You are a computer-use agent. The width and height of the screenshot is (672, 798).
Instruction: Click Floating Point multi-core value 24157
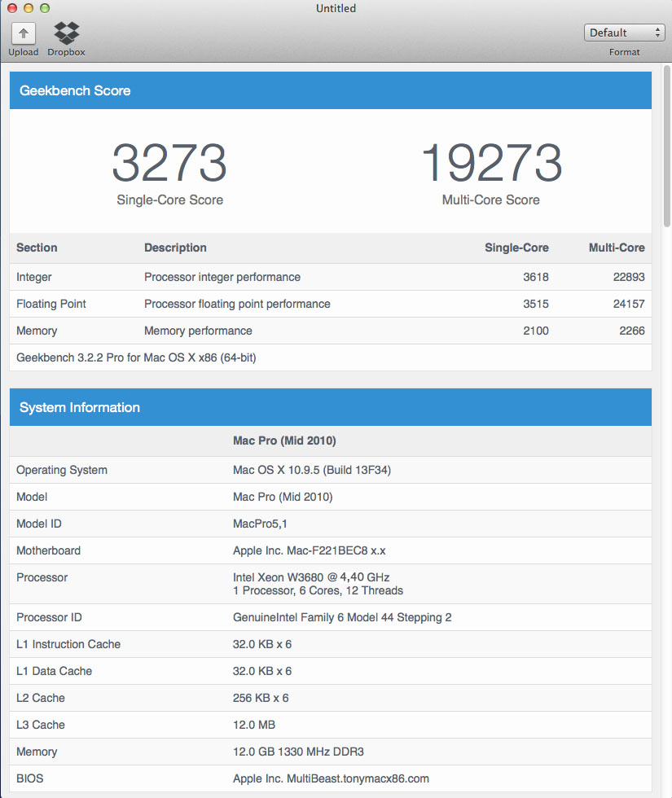629,304
